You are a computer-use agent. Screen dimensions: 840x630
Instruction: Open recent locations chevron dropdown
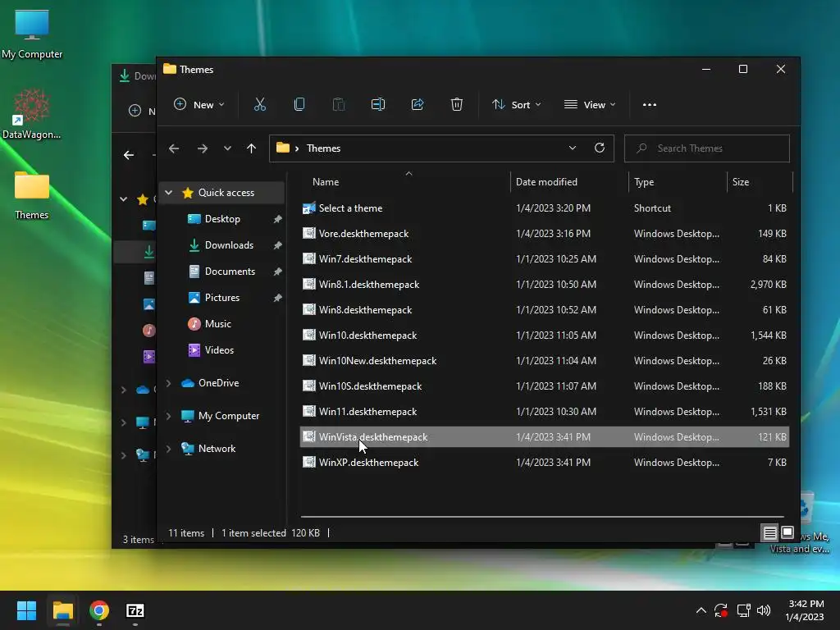click(x=227, y=148)
